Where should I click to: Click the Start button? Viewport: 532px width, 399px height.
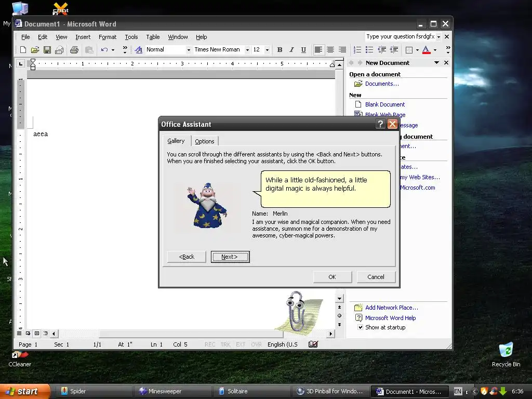[25, 391]
